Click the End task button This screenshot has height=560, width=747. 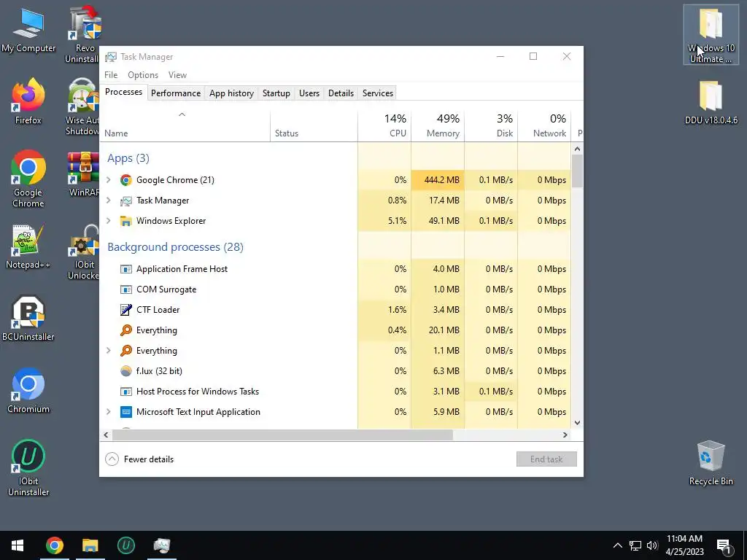click(x=546, y=459)
